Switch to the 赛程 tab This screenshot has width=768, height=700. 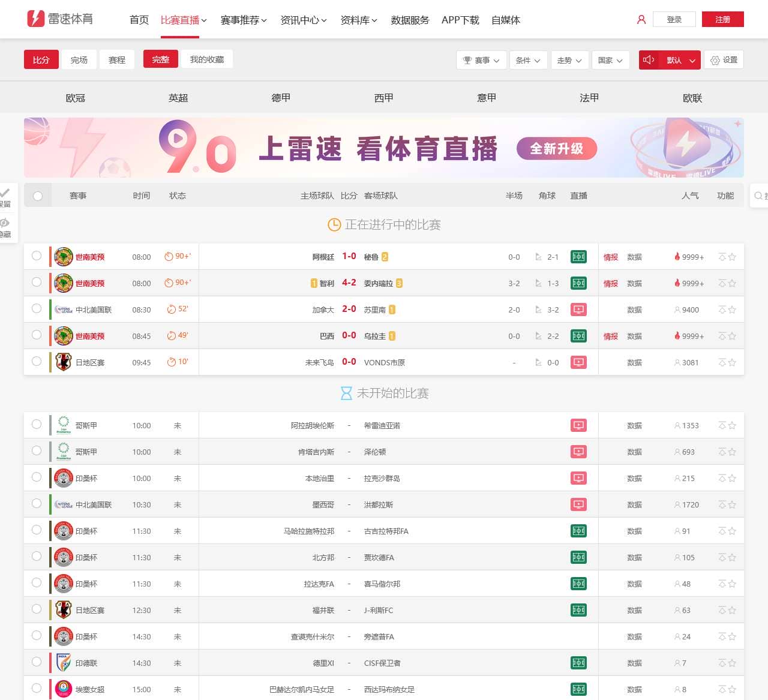point(117,59)
